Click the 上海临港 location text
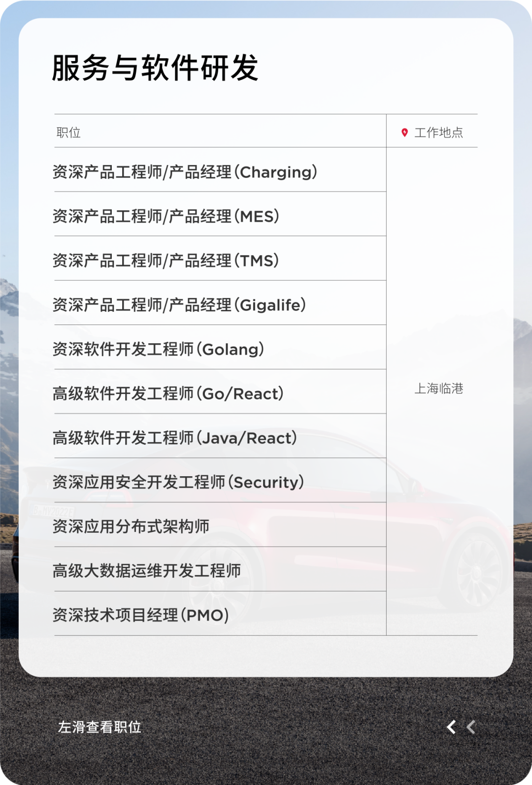Screen dimensions: 532x785 (x=438, y=389)
